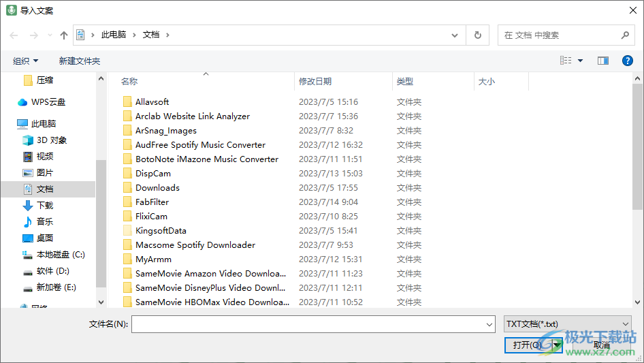Viewport: 644px width, 363px height.
Task: Click the 2023/7/14 9:04 date of FabFilter
Action: (x=329, y=202)
